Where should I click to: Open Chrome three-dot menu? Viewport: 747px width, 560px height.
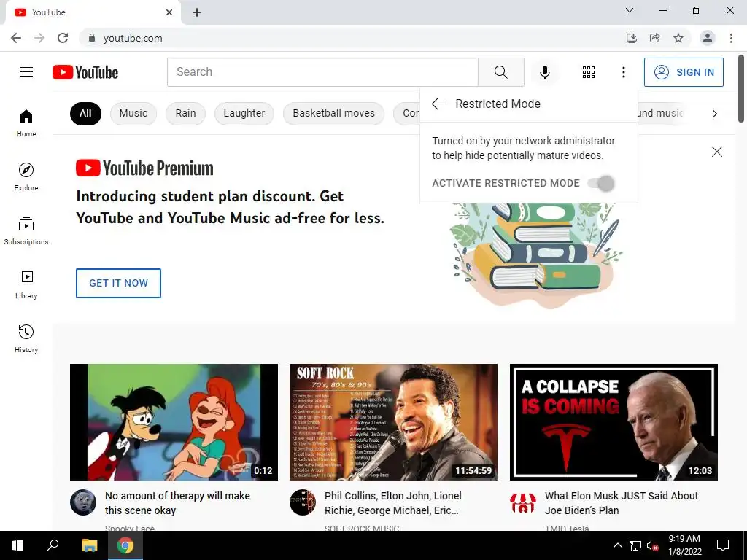click(x=731, y=38)
